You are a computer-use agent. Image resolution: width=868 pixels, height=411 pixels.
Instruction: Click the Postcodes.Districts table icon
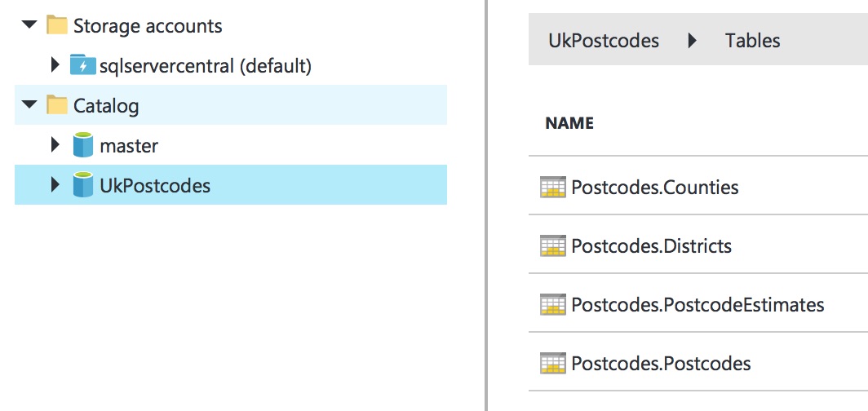click(553, 245)
